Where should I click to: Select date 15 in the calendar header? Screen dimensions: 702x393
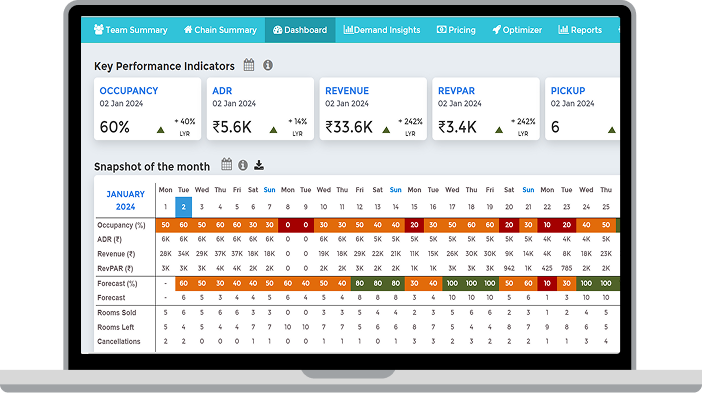click(x=414, y=207)
